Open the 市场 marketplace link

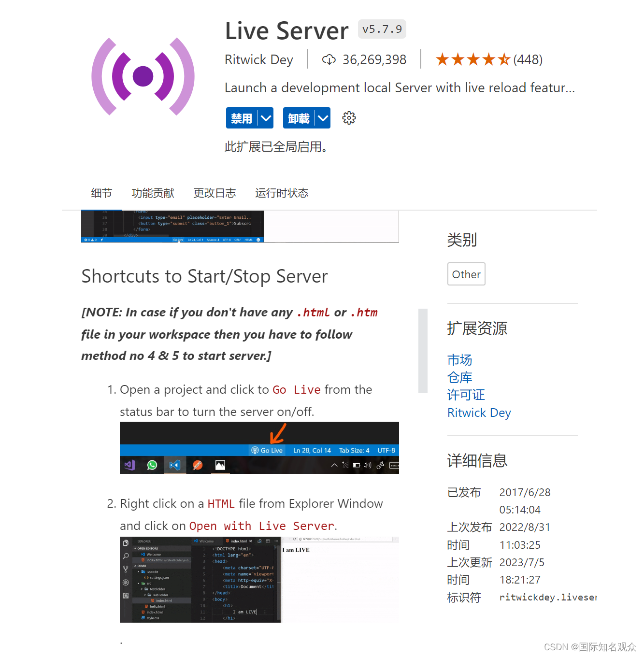coord(459,360)
